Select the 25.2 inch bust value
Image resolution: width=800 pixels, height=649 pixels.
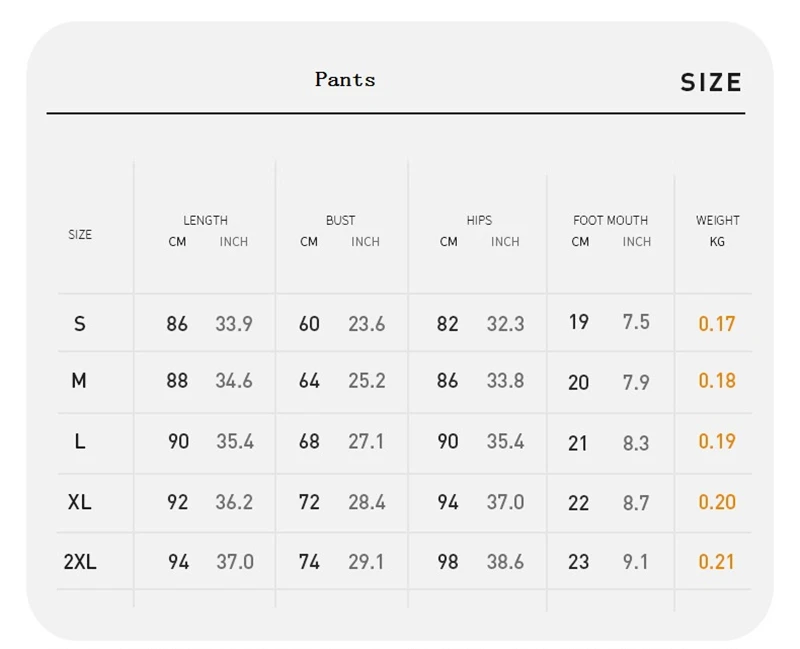click(367, 381)
